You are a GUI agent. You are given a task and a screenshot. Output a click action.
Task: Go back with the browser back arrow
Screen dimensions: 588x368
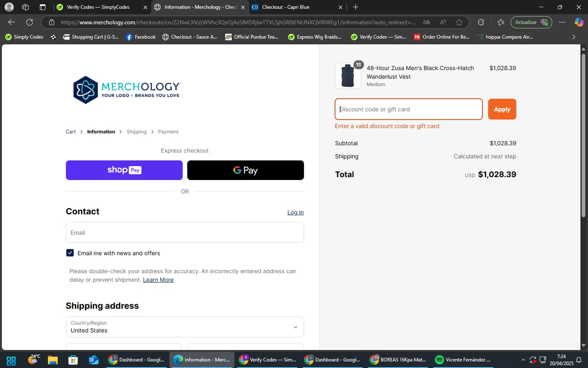[x=11, y=22]
